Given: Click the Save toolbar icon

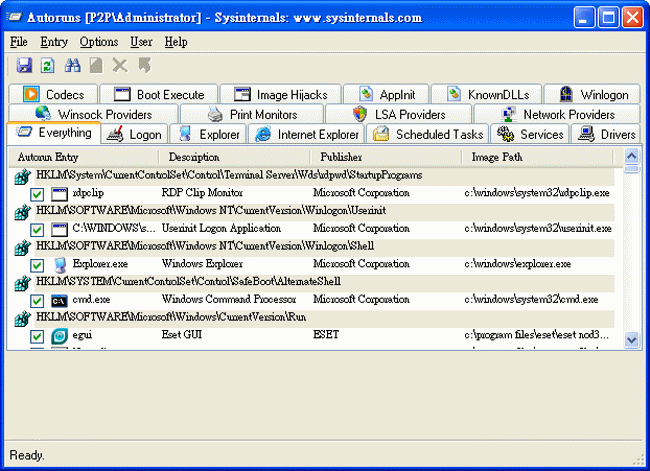Looking at the screenshot, I should coord(24,65).
